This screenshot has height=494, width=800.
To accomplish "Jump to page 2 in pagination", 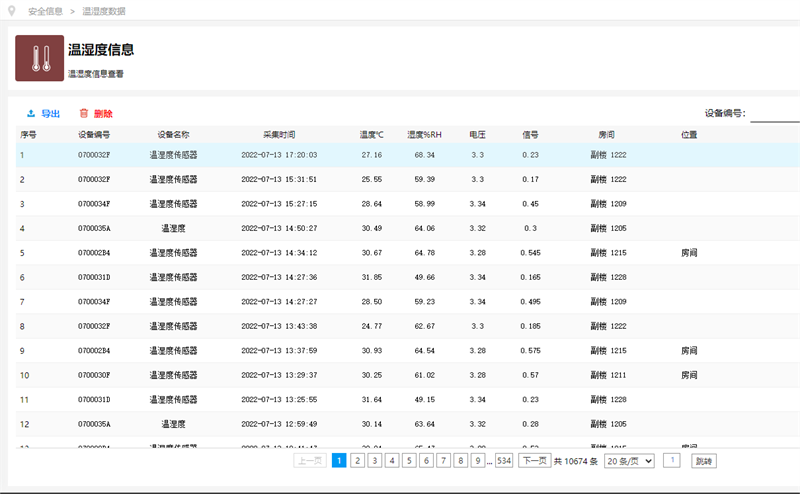I will (x=356, y=460).
